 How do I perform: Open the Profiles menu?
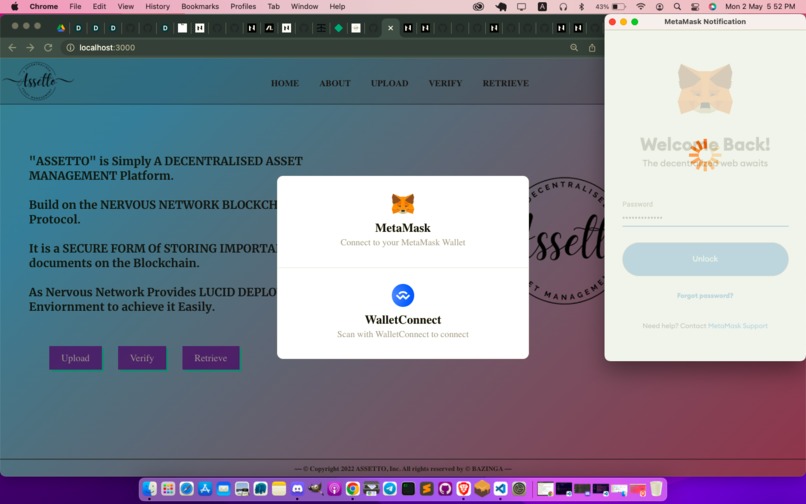243,6
